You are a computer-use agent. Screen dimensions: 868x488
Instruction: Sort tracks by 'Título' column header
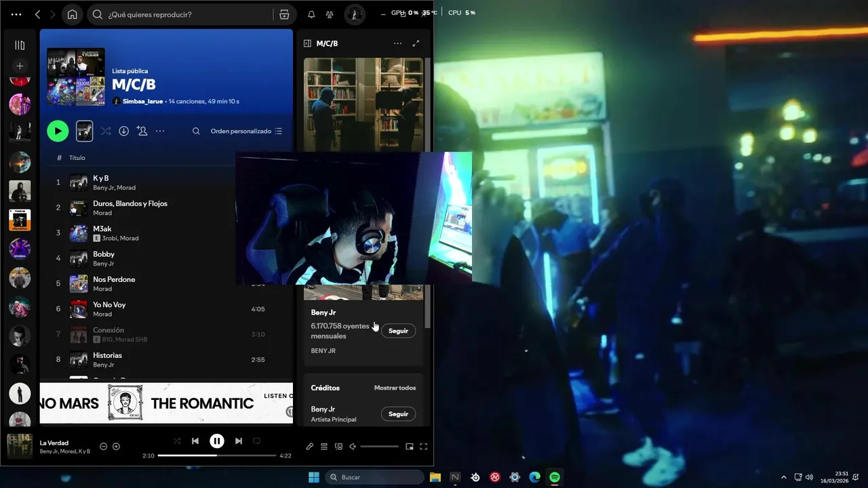click(77, 157)
